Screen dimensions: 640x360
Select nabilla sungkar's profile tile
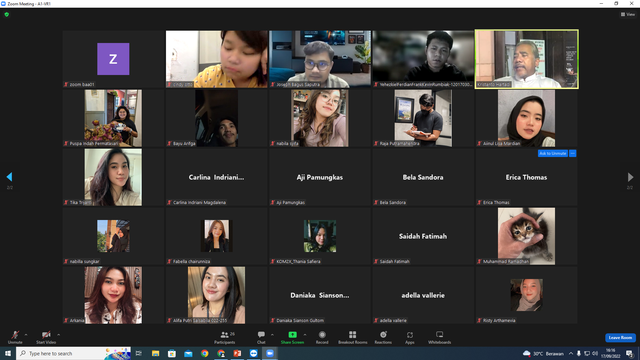pos(113,236)
